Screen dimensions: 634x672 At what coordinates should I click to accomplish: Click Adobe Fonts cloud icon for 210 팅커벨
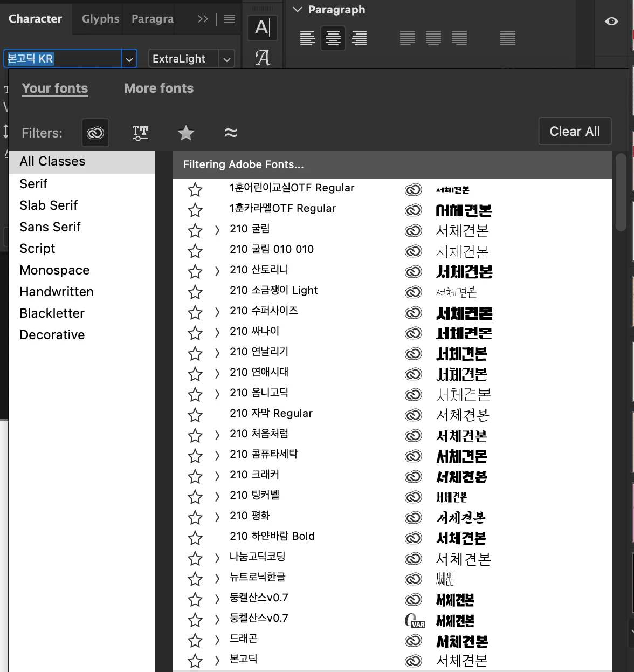(x=413, y=497)
